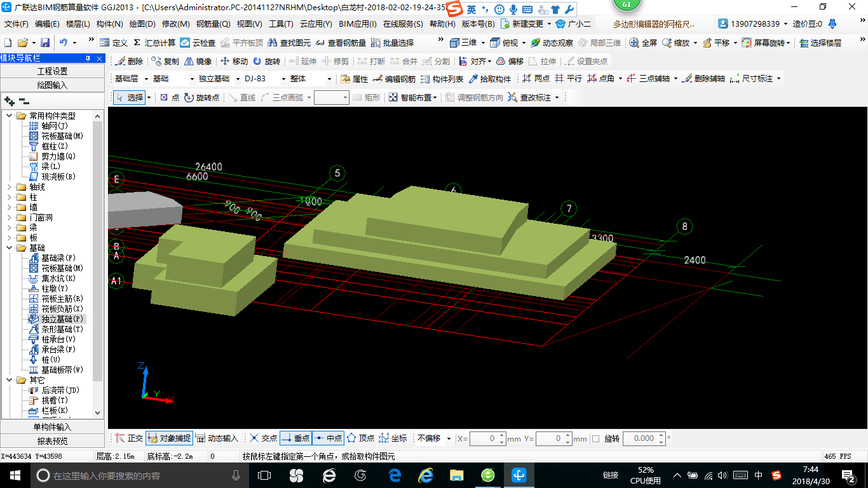Screen dimensions: 868x488
Task: Click 绘图输入 panel button
Action: click(53, 85)
